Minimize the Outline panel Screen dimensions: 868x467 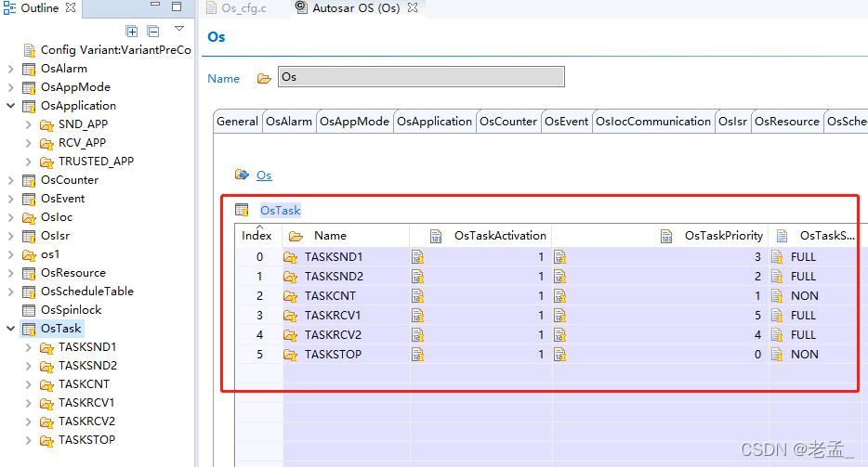coord(155,5)
